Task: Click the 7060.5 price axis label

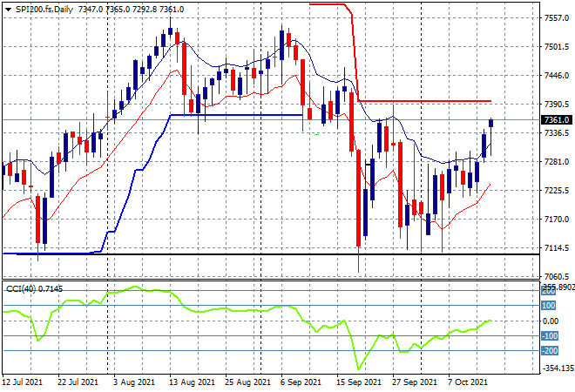Action: pos(557,276)
